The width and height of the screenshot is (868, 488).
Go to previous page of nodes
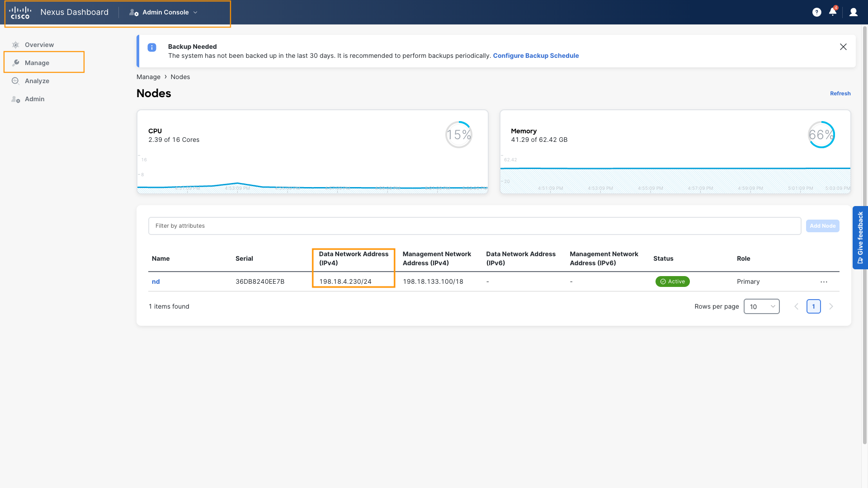(797, 306)
